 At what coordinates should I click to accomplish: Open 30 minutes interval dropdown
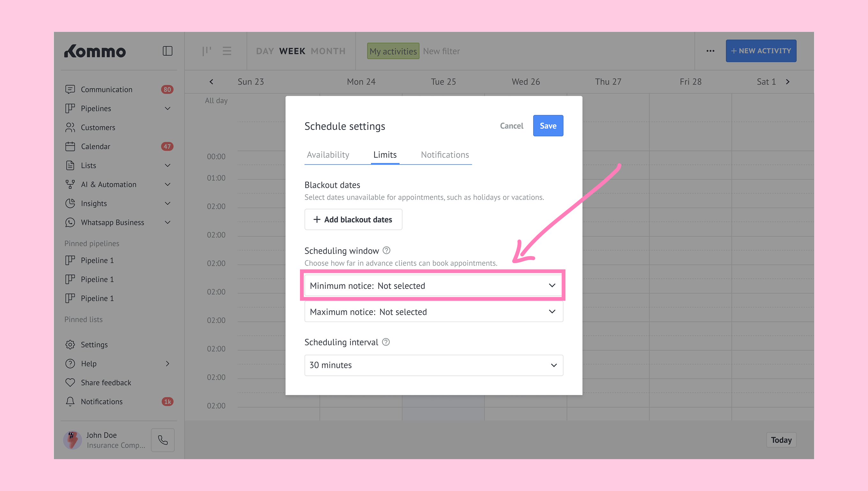point(433,365)
